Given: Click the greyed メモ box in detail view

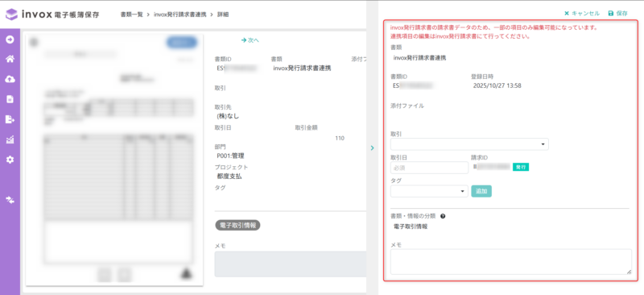Looking at the screenshot, I should [290, 264].
